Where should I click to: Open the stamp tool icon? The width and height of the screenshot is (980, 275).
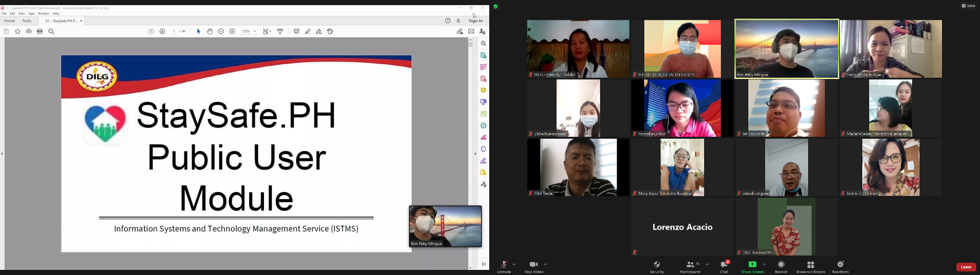coord(330,32)
